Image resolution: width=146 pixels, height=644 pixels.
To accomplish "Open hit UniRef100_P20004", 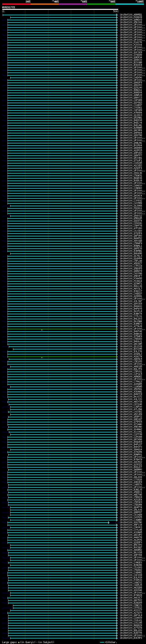I will point(131,45).
